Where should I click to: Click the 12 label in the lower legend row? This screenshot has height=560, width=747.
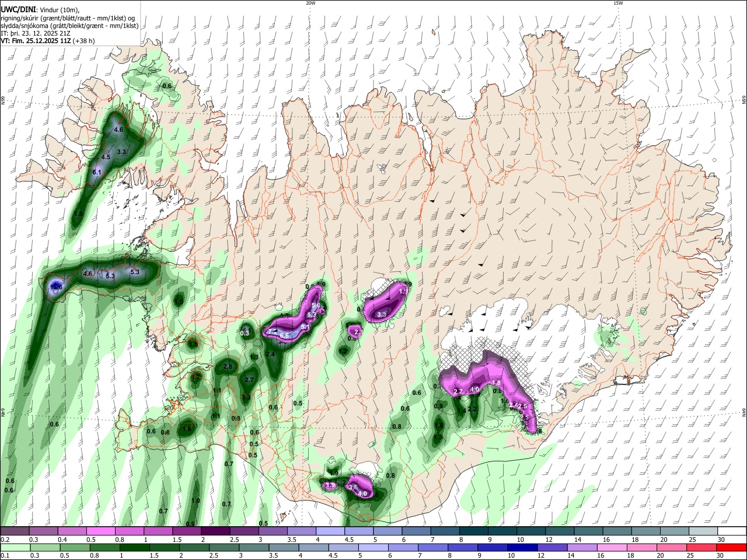point(540,556)
